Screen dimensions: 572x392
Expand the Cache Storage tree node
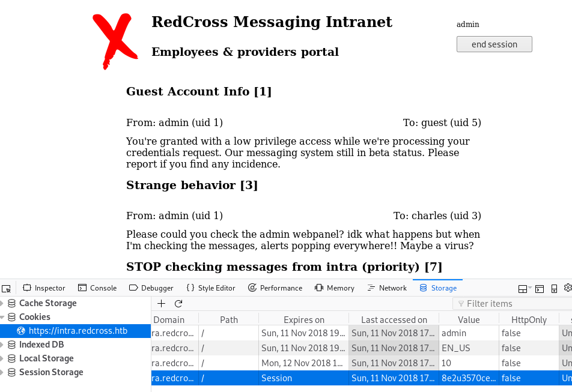(2, 303)
